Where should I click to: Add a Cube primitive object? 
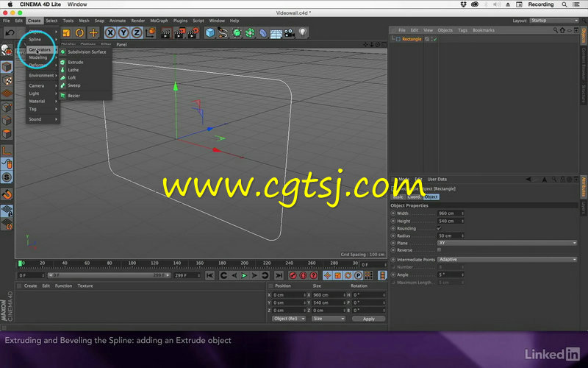pyautogui.click(x=210, y=33)
